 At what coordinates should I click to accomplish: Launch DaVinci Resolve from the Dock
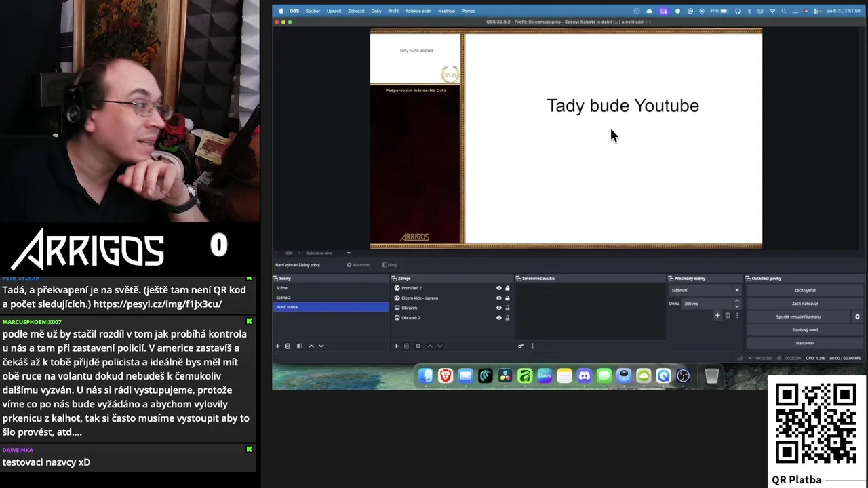[x=505, y=375]
